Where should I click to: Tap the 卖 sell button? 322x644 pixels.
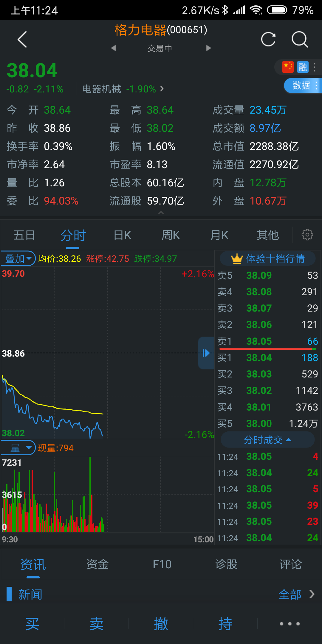tap(97, 624)
